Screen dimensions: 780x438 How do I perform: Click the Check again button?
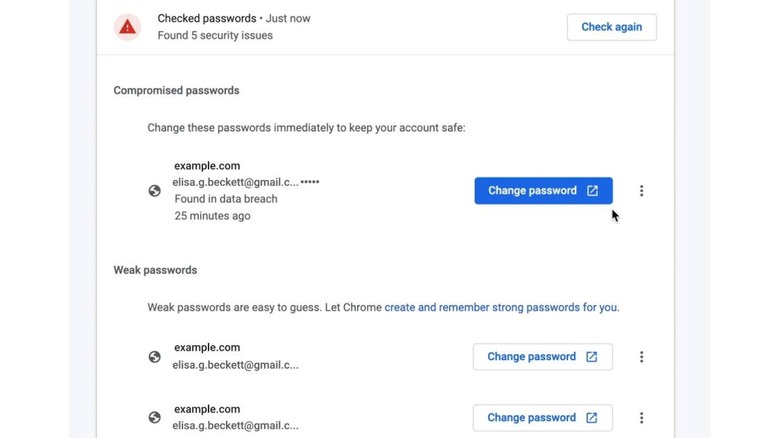coord(611,27)
